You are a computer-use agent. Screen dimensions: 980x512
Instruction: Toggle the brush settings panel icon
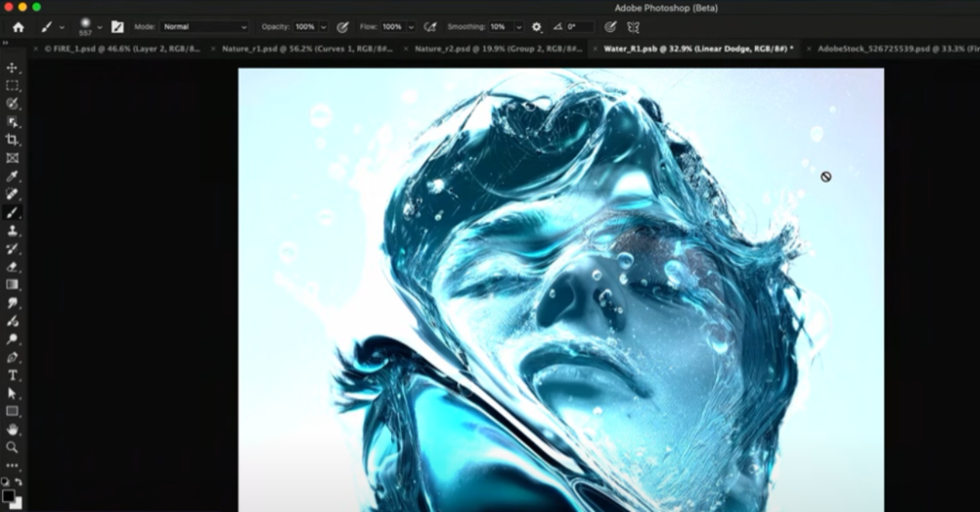pos(117,27)
